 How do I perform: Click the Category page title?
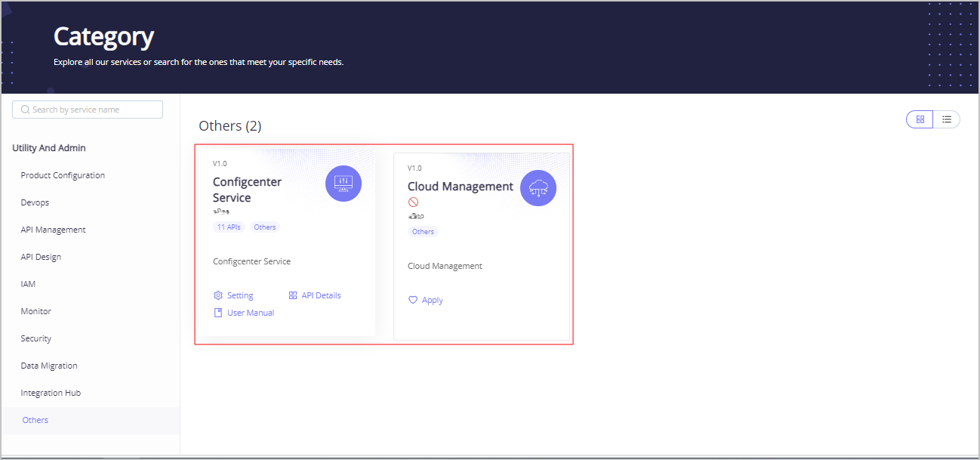point(103,36)
